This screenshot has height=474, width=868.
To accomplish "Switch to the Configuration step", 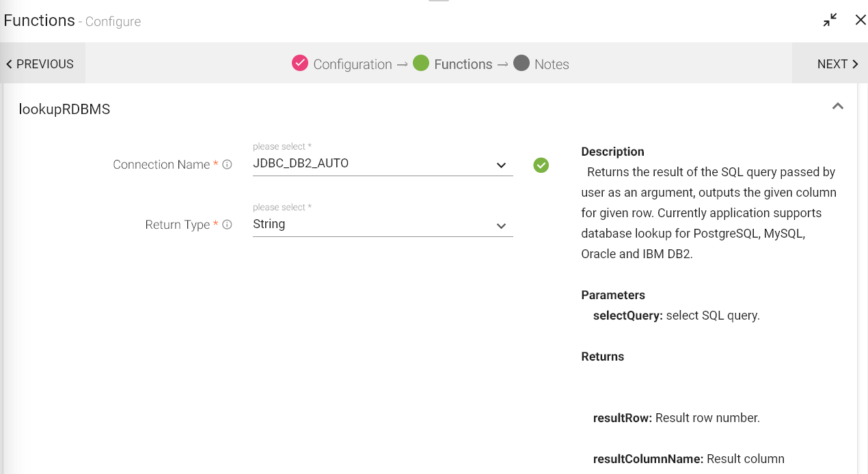I will pyautogui.click(x=351, y=64).
